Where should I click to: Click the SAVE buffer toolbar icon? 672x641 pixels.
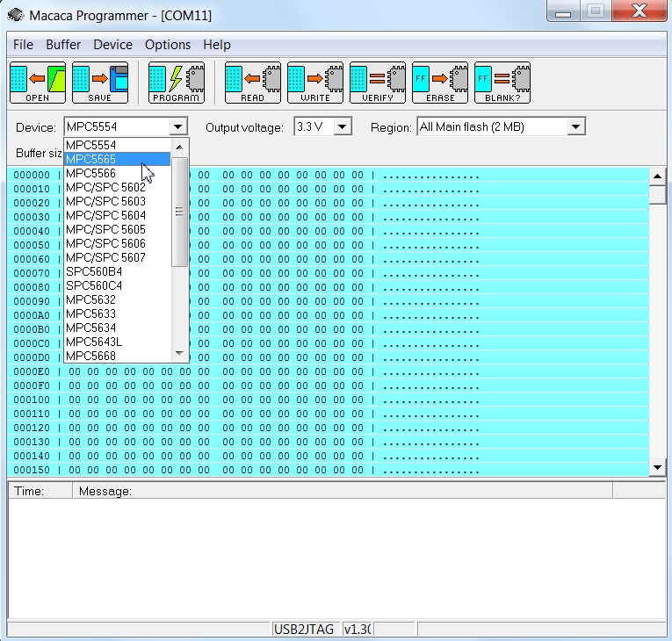pos(100,83)
